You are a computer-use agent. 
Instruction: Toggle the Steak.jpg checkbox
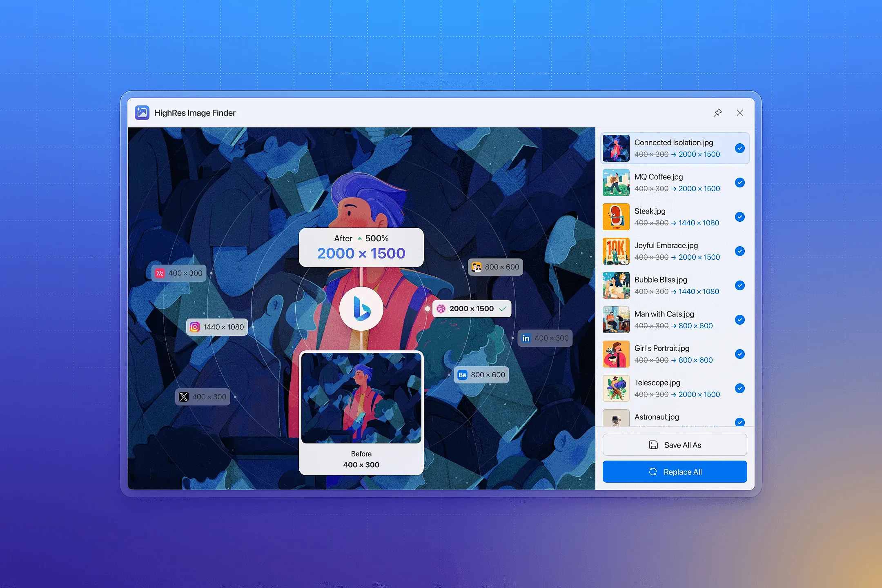(x=739, y=217)
